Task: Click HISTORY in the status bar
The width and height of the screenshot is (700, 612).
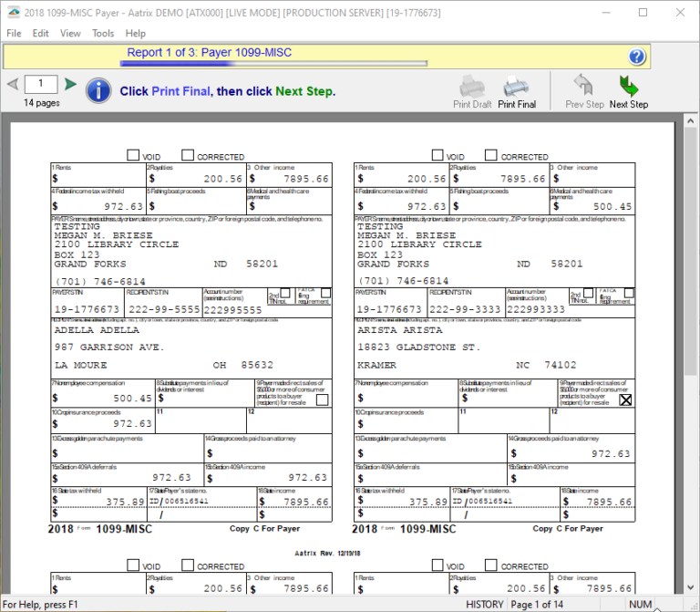Action: click(x=484, y=604)
